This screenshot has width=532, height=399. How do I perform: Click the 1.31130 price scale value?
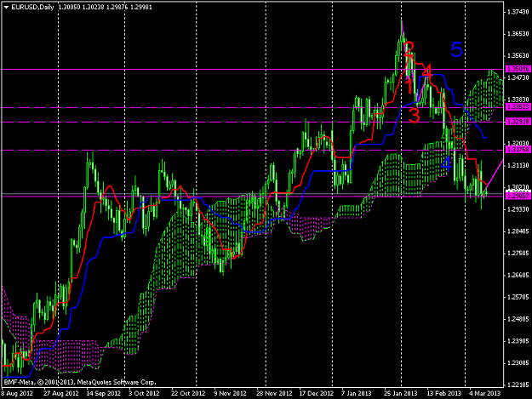[518, 165]
